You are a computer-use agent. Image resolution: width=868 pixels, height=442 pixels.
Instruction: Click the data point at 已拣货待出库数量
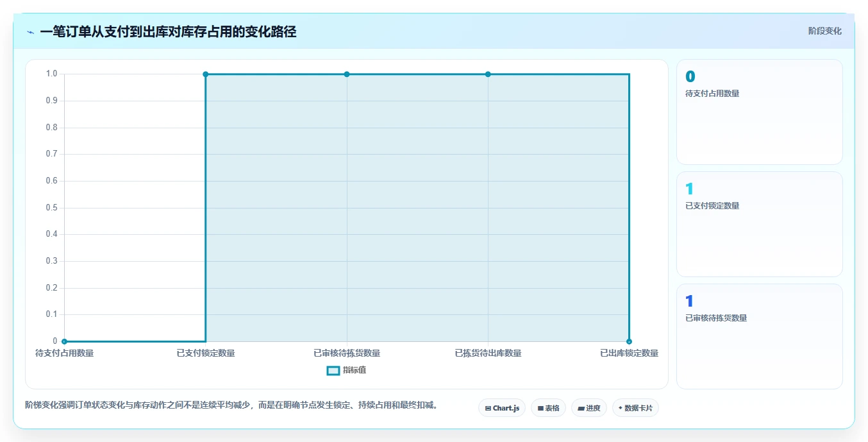(x=488, y=74)
